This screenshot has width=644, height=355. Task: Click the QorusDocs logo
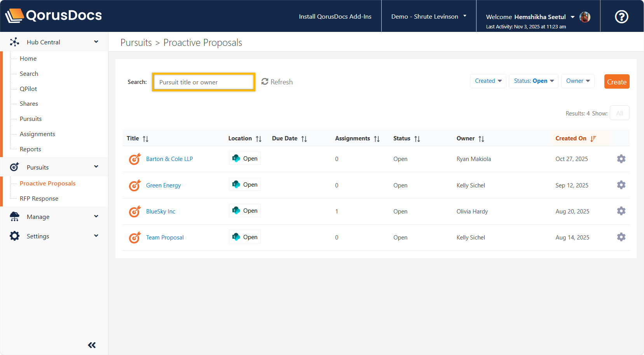[x=54, y=16]
